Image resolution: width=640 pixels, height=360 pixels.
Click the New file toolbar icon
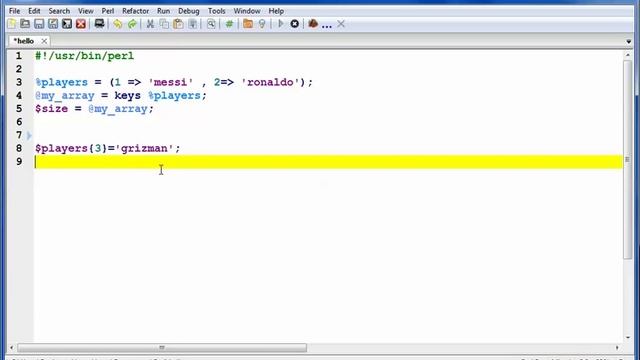tap(11, 24)
